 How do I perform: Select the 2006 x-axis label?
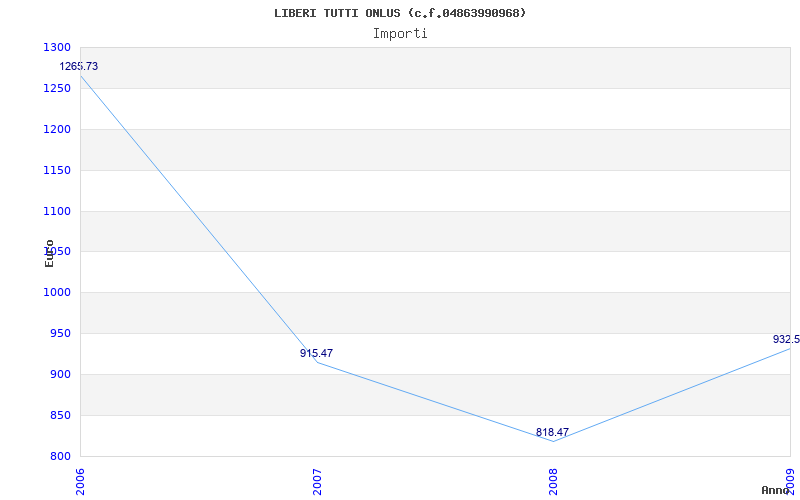[80, 482]
